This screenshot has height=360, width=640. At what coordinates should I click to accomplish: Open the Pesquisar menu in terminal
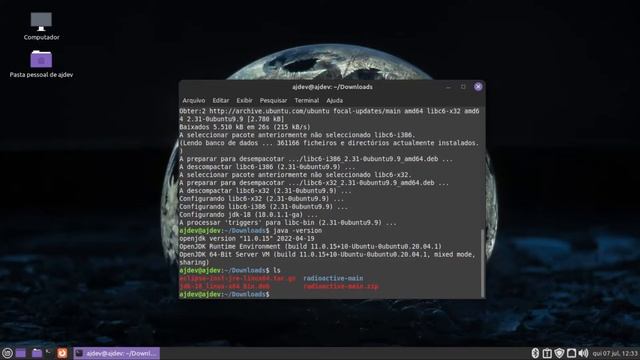[x=273, y=100]
